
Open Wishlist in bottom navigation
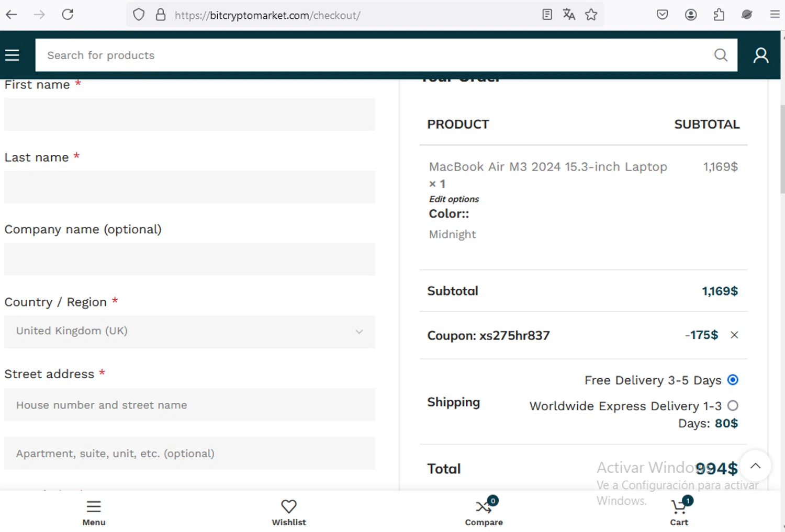point(289,513)
